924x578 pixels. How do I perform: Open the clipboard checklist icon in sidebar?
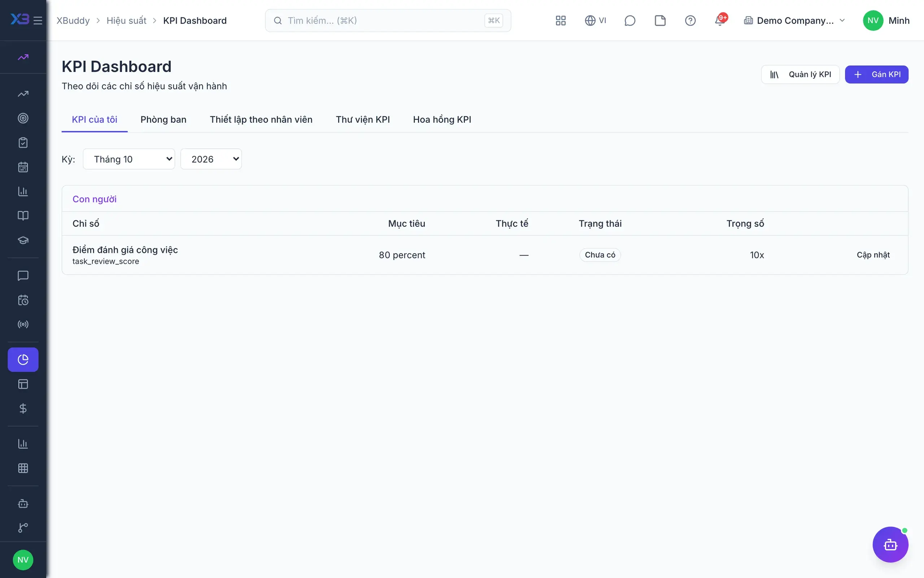click(23, 143)
